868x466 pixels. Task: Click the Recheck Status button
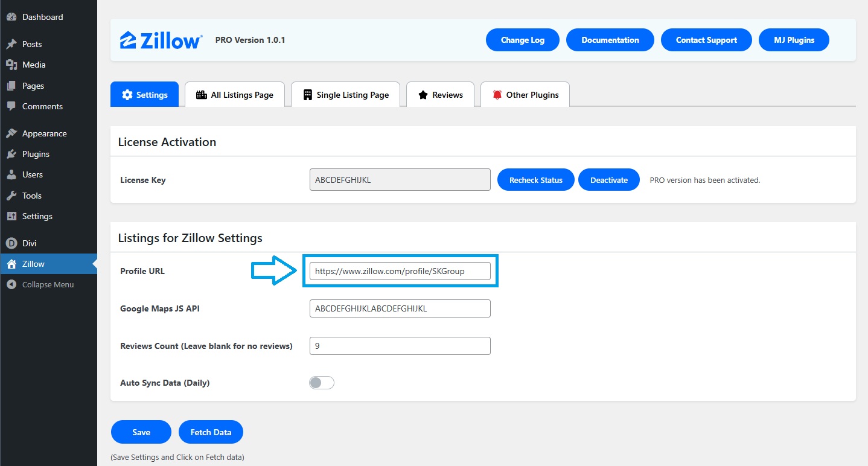(x=536, y=180)
